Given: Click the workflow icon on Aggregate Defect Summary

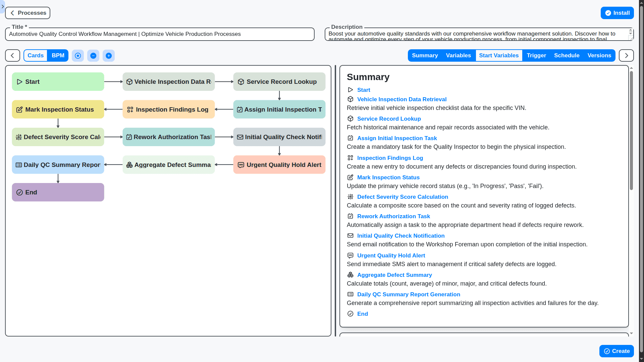Looking at the screenshot, I should click(x=129, y=165).
